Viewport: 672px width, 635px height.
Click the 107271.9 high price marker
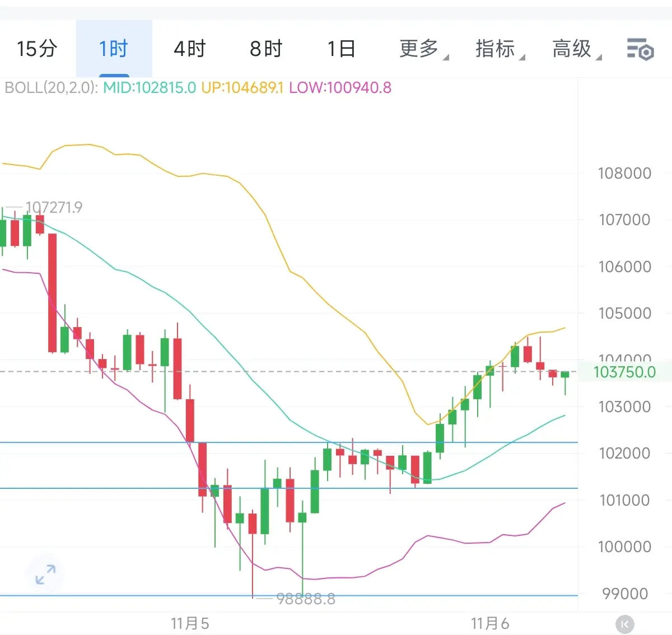54,208
